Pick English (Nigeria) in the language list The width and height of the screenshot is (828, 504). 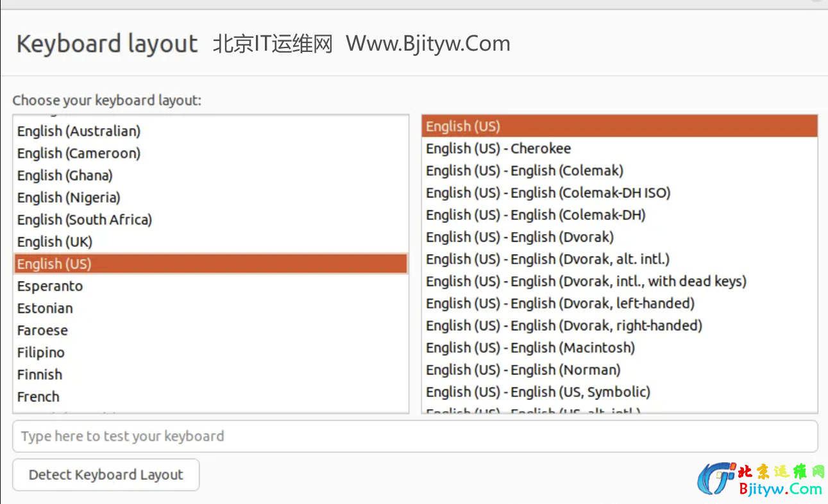coord(69,197)
